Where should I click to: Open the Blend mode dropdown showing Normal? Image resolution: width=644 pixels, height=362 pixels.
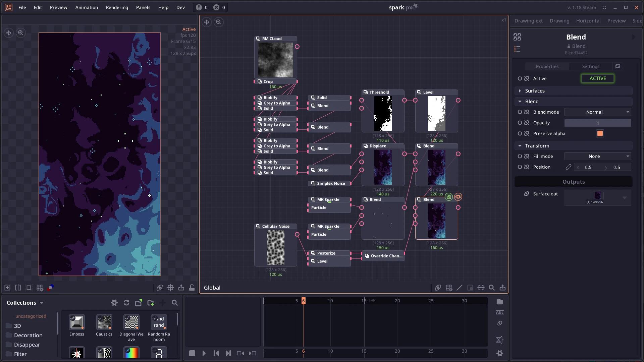[598, 112]
